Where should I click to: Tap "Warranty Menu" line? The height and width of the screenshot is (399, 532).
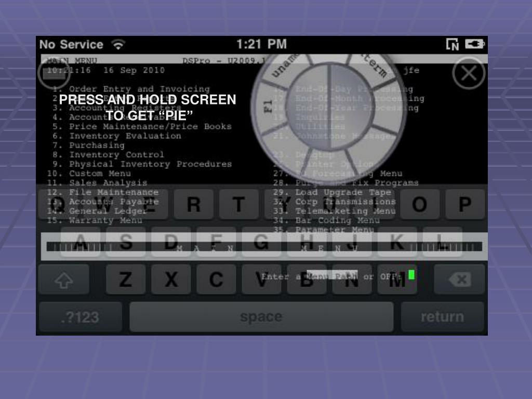[95, 220]
